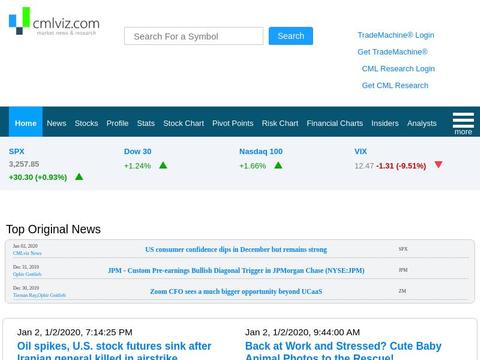Click Tiernan Ray, Ophir Gottlieb author link

(39, 295)
